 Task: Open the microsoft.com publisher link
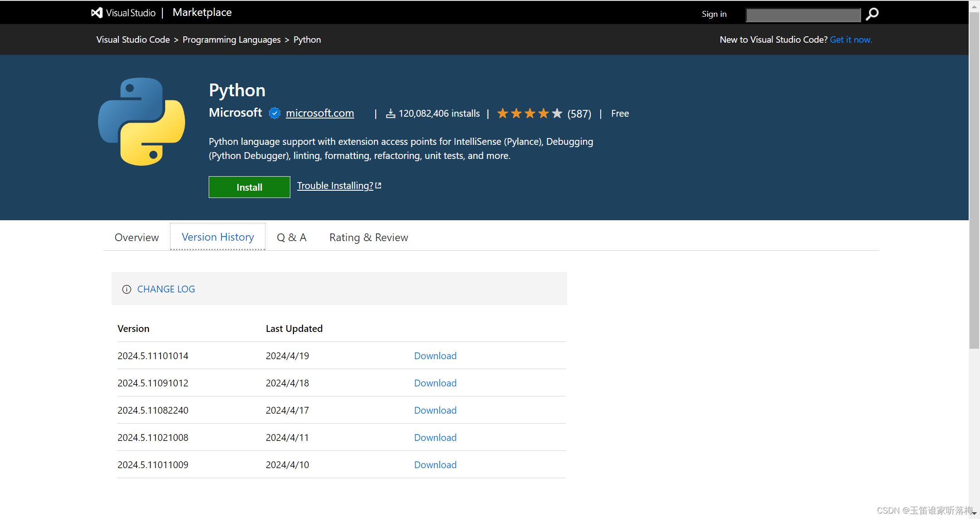pos(320,113)
